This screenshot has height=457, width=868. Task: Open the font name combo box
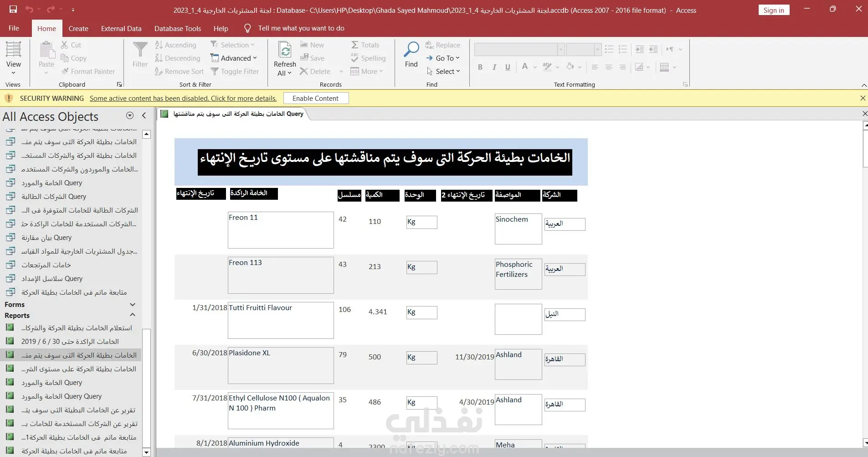(x=519, y=49)
